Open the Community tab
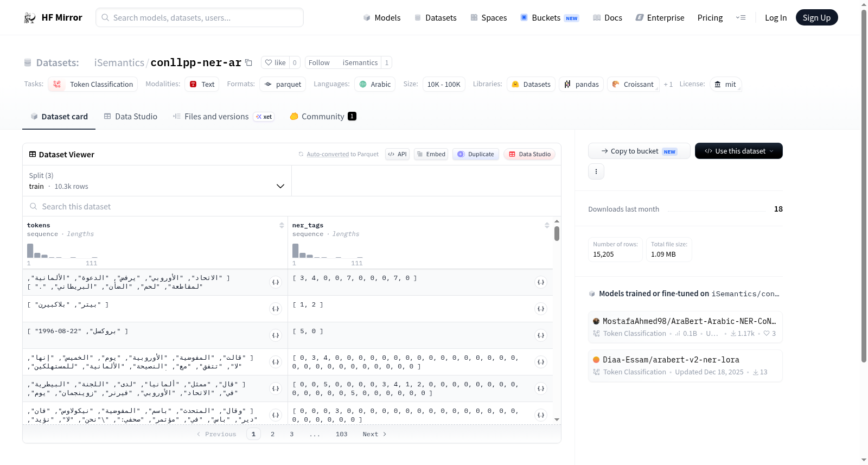868x465 pixels. pos(323,117)
